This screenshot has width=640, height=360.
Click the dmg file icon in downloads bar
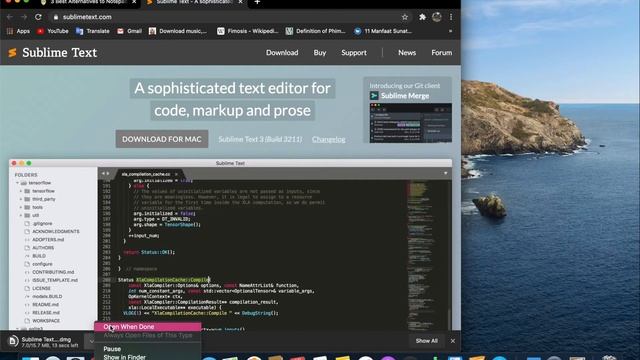pos(13,341)
